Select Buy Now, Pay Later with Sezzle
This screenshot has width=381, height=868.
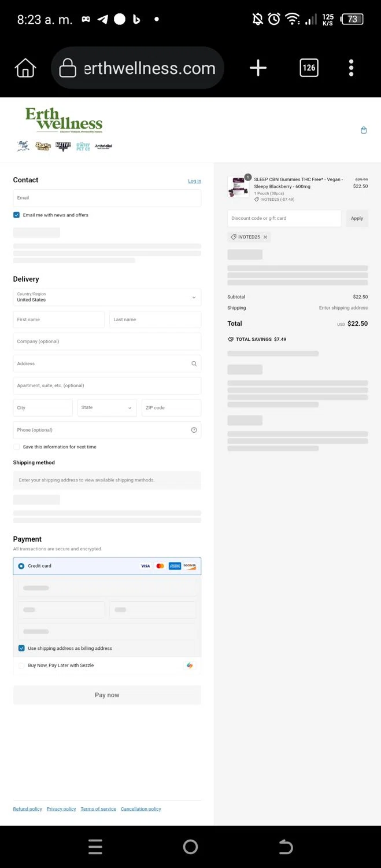[x=21, y=665]
